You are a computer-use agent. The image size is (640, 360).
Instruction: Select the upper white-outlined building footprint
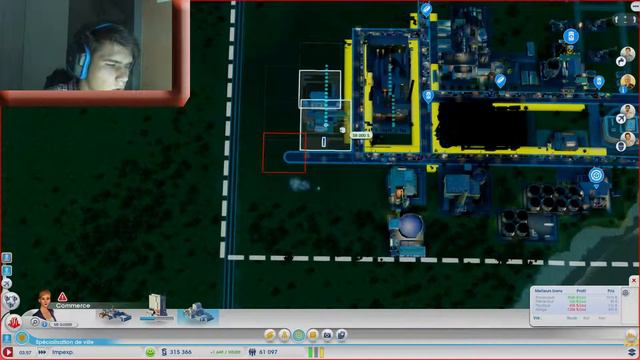pos(320,89)
